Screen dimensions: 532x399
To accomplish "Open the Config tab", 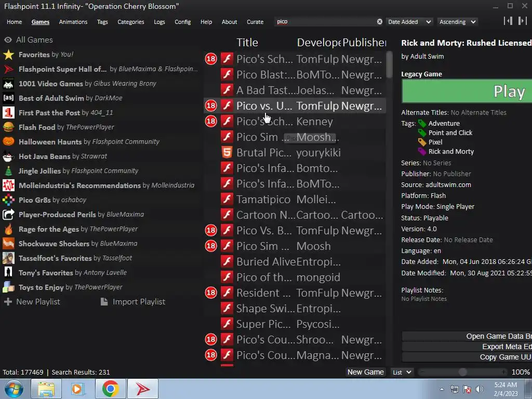I will point(182,22).
